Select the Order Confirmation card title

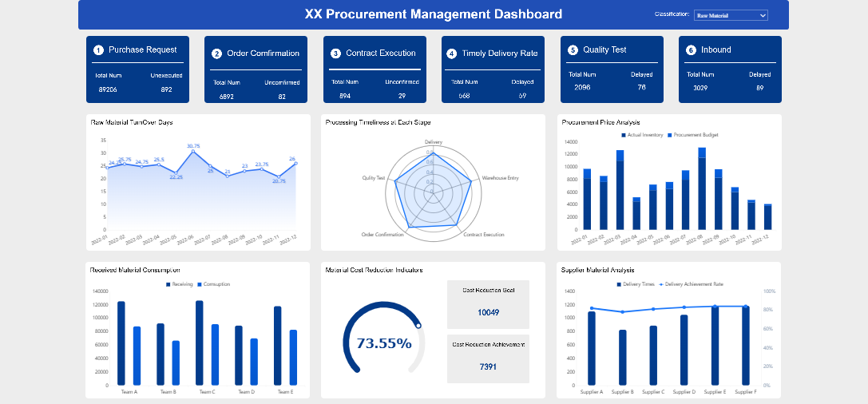tap(263, 53)
